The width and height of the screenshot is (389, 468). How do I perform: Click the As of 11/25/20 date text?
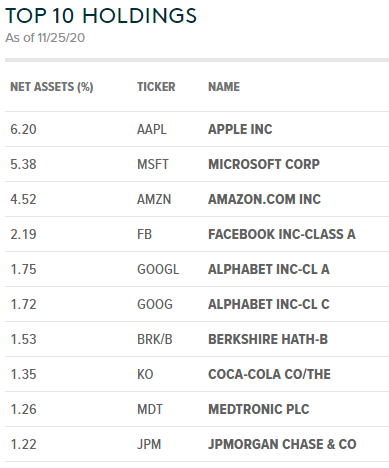tap(45, 38)
